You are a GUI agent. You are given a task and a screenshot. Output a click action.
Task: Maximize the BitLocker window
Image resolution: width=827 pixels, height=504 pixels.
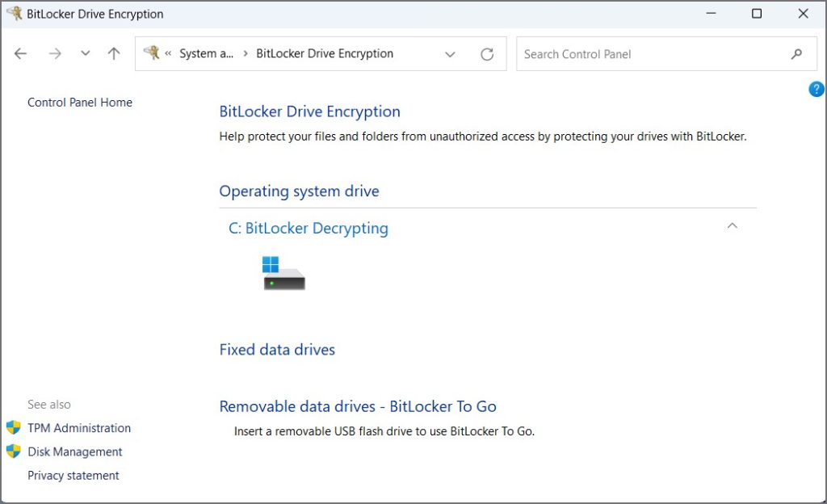click(x=756, y=13)
